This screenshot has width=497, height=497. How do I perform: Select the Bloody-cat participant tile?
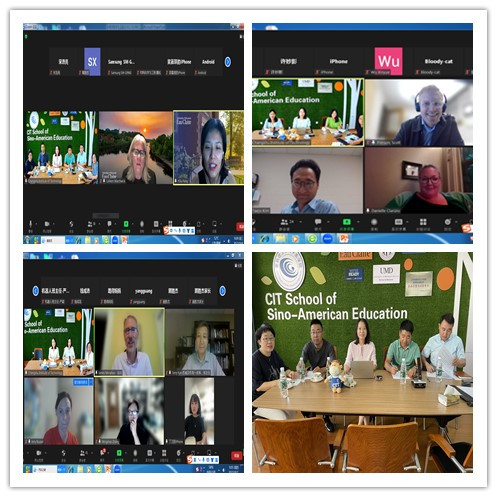[x=438, y=62]
